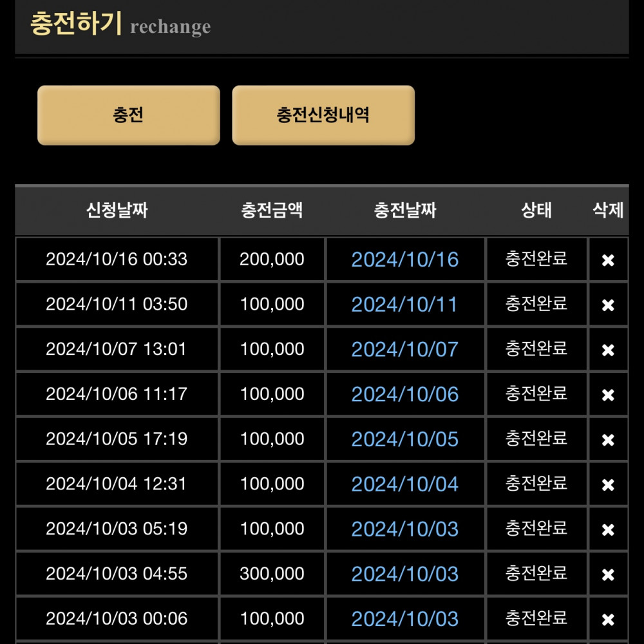Select the 200,000 amount cell
The image size is (644, 644).
coord(272,259)
